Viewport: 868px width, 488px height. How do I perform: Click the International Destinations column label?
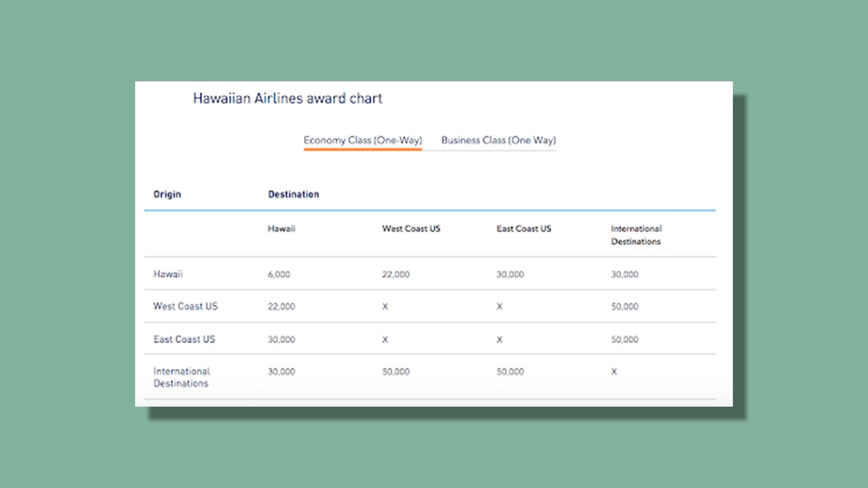coord(636,235)
